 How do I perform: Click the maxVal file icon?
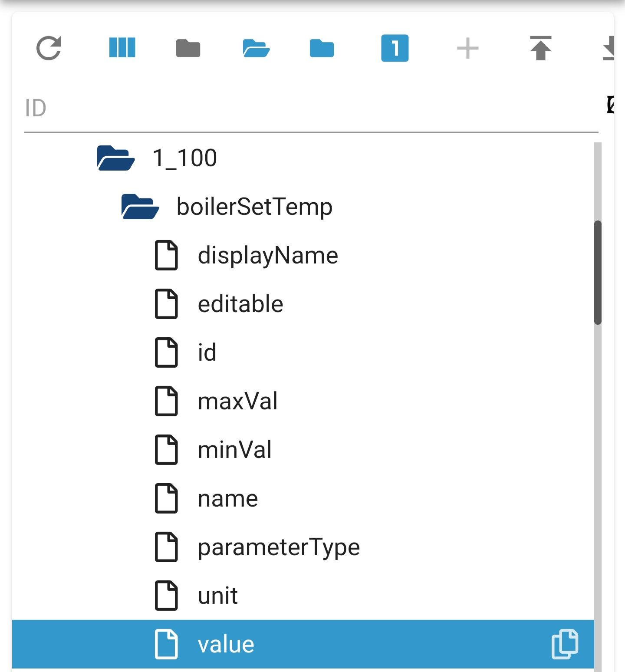click(x=166, y=401)
